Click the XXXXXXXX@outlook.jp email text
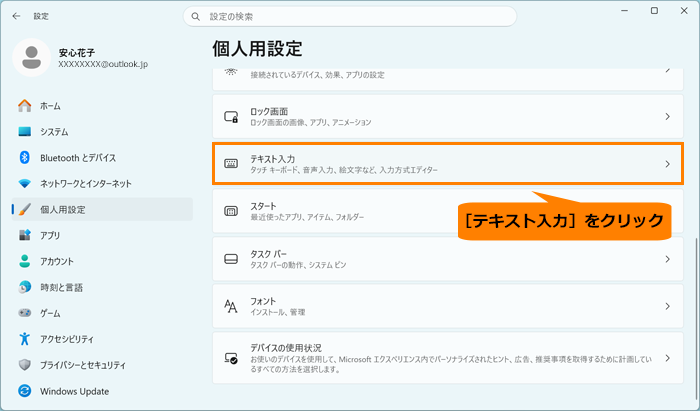 (103, 65)
